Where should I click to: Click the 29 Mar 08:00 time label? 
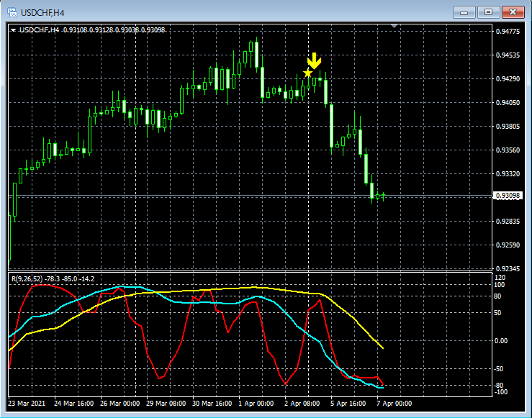(166, 404)
